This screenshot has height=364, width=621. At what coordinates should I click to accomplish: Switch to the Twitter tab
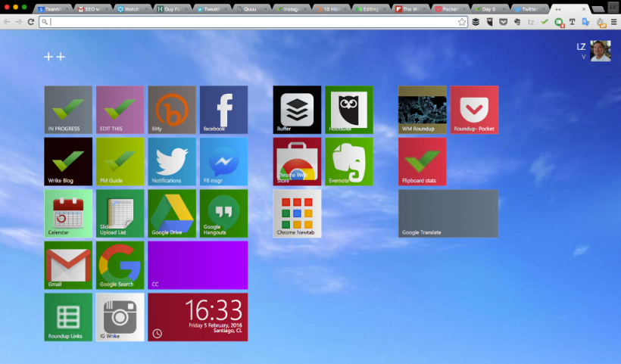coord(529,9)
